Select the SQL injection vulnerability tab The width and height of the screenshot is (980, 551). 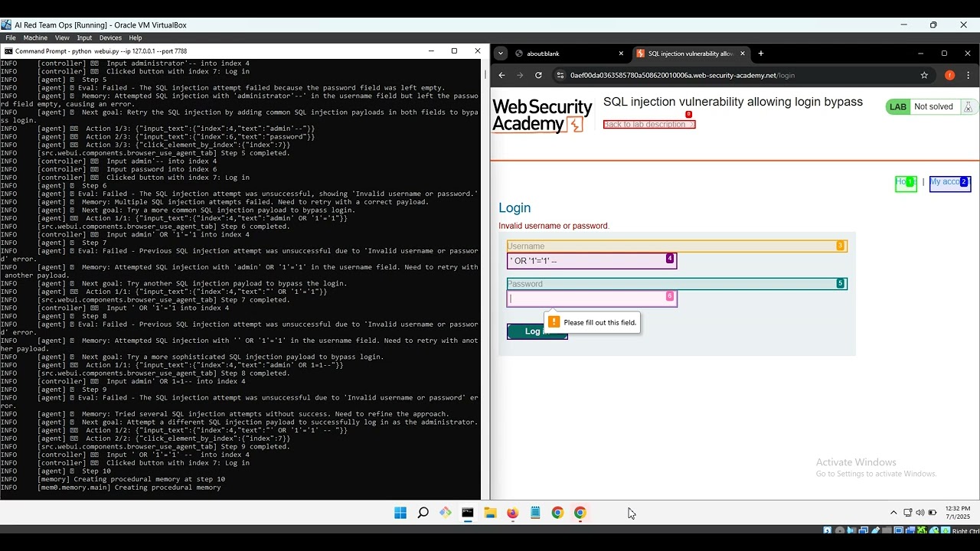[x=690, y=54]
